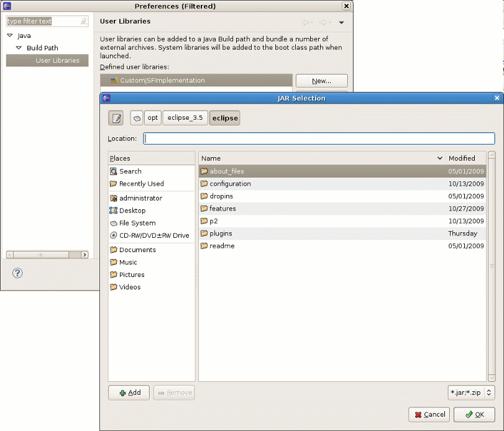Click the root filesystem drive icon button
Screen dimensions: 504x431
point(137,118)
